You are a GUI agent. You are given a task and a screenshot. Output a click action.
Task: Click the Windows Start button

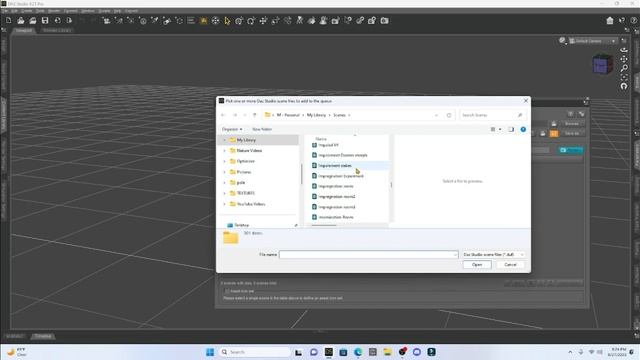[x=210, y=352]
